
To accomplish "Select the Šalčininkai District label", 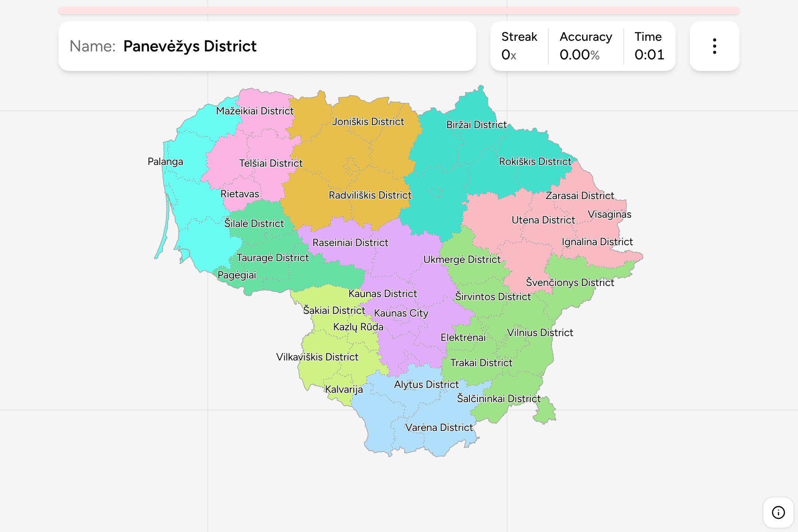I will pyautogui.click(x=499, y=399).
